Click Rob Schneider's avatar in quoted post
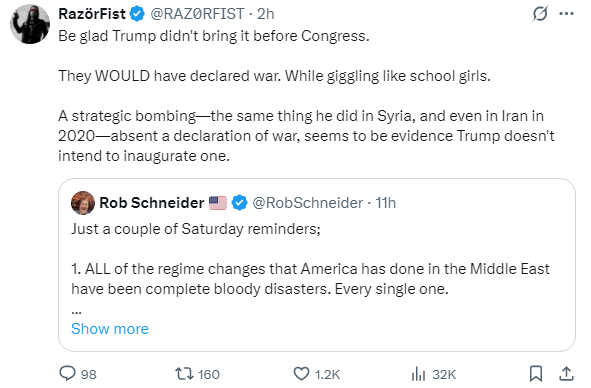 click(x=83, y=203)
